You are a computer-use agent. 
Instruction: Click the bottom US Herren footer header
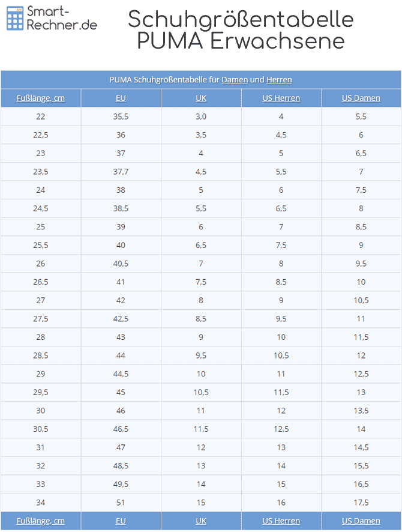click(281, 521)
